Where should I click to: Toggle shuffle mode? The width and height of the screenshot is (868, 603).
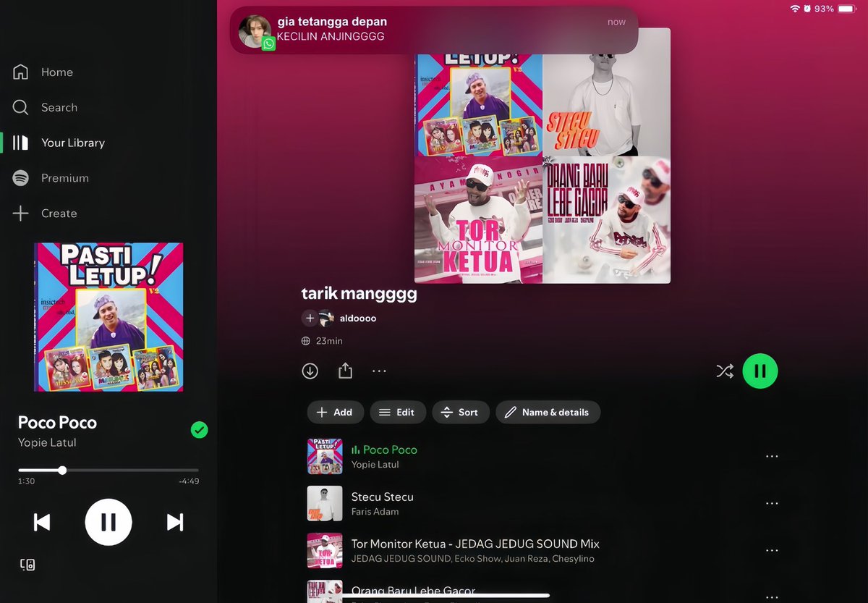(725, 371)
